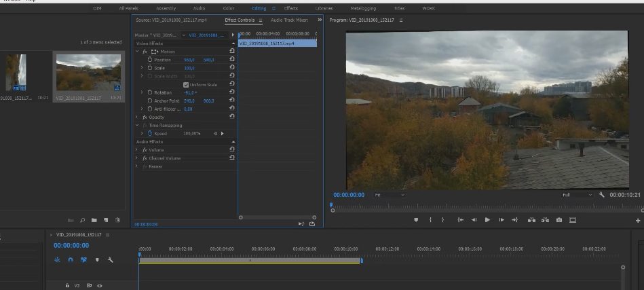Switch to the Color workspace
Image resolution: width=644 pixels, height=290 pixels.
coord(229,8)
